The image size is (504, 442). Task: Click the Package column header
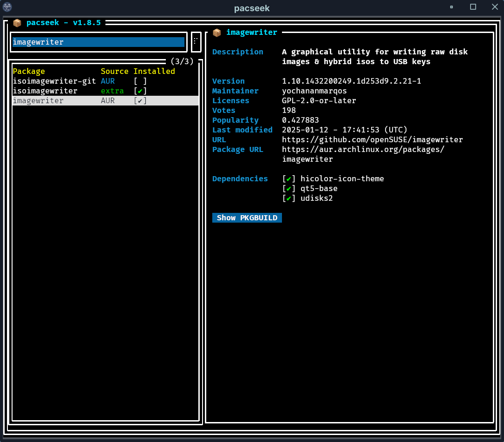(29, 72)
